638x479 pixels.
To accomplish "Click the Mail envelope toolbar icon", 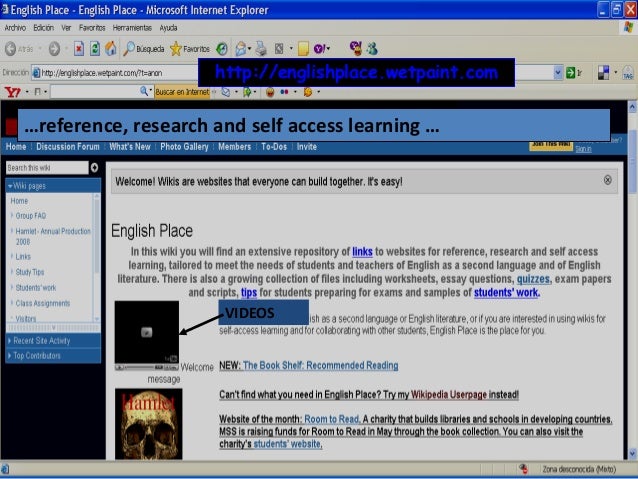I will pos(240,49).
